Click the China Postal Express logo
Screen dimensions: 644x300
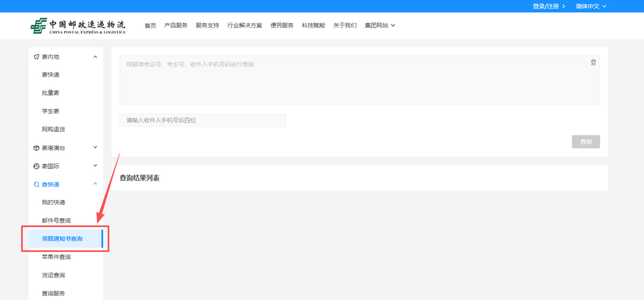click(x=78, y=26)
